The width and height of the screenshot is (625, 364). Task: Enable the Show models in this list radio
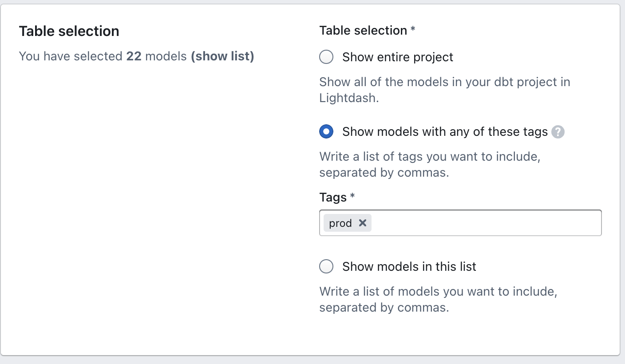click(x=326, y=267)
